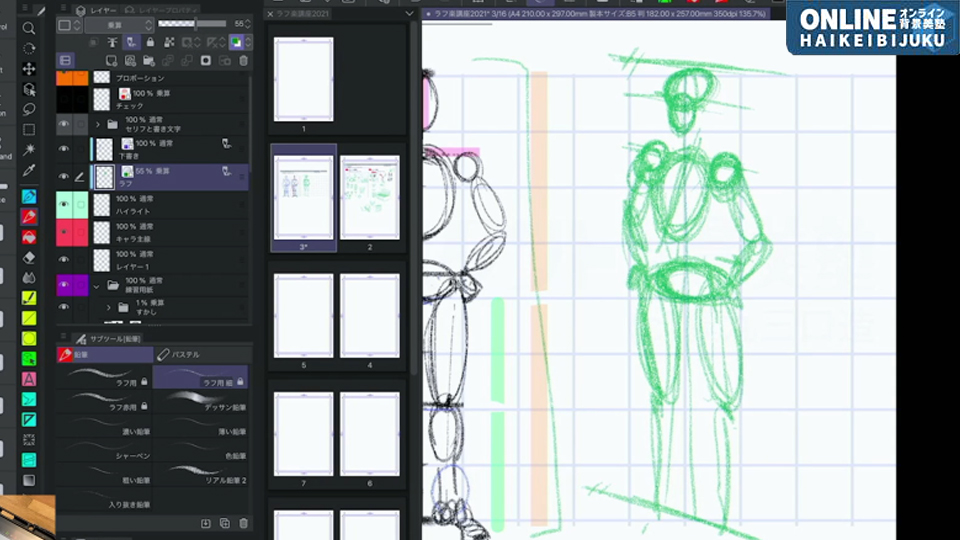
Task: Toggle visibility of the セリフと書き文字 folder
Action: 64,124
